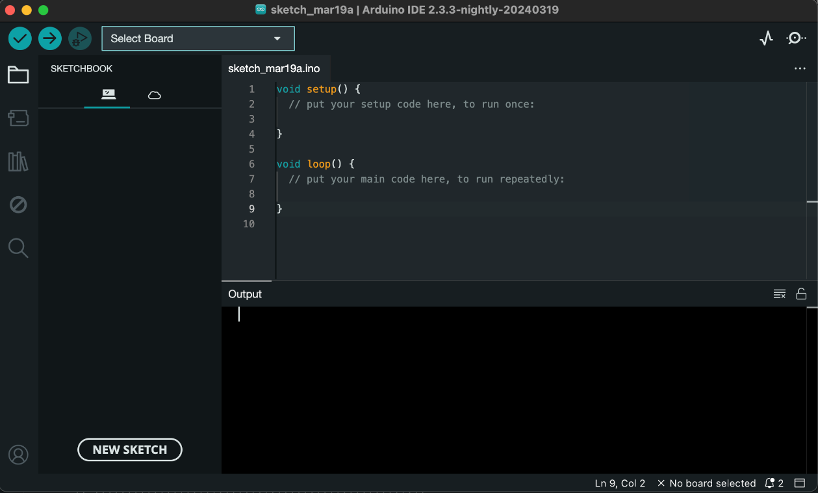Open the Serial Plotter icon
The width and height of the screenshot is (818, 494).
(766, 38)
